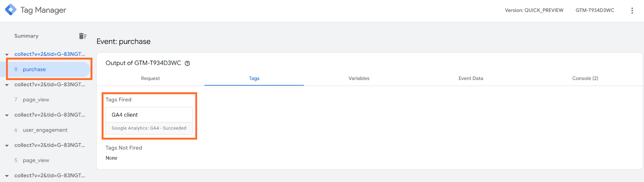This screenshot has height=182, width=644.
Task: Switch to the Request tab
Action: point(150,78)
